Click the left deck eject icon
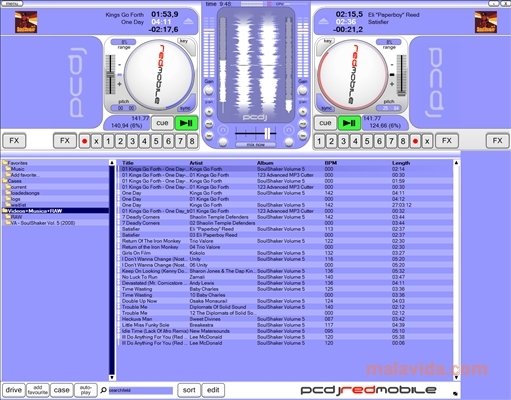Screen dimensions: 511x400 189,21
